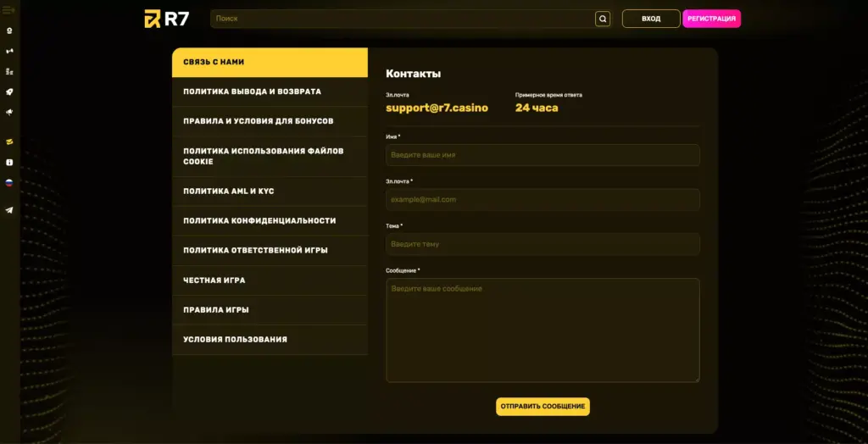Open the Правила игры section
The height and width of the screenshot is (444, 868).
(270, 310)
